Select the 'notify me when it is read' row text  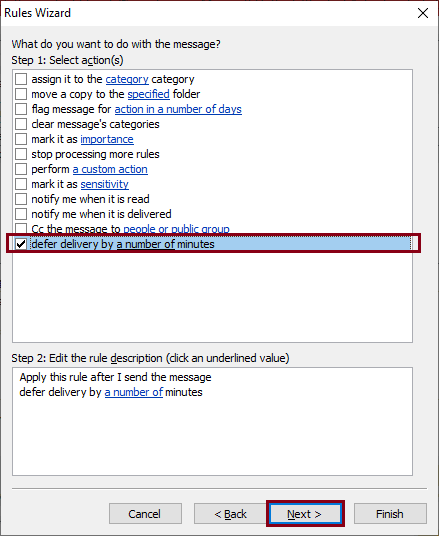[90, 199]
